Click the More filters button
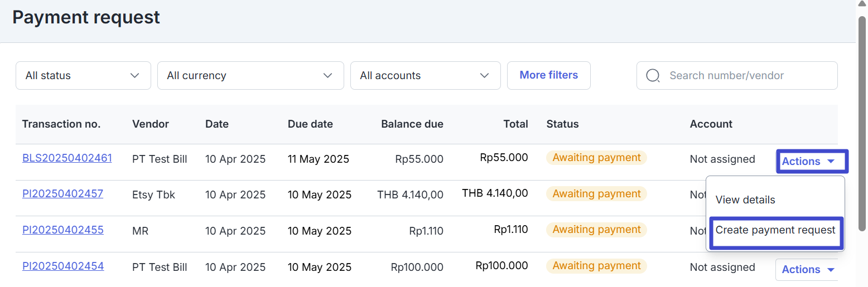868x287 pixels. [x=549, y=75]
